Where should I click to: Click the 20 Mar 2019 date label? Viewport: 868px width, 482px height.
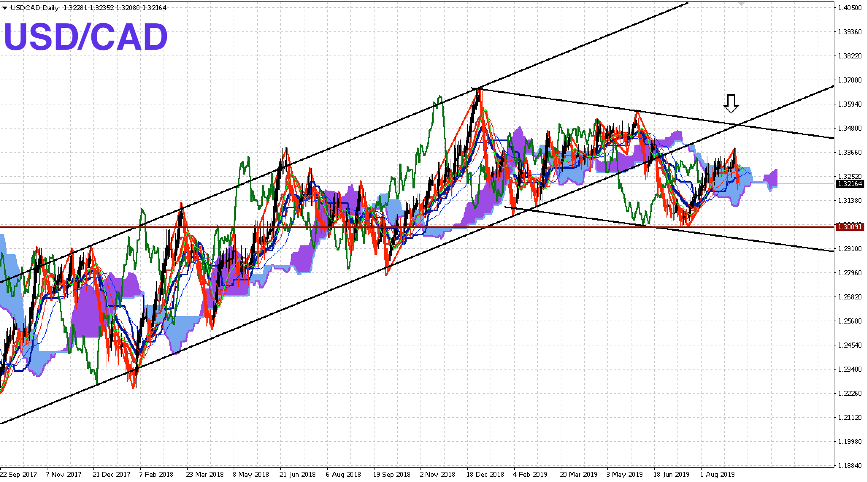tap(579, 475)
